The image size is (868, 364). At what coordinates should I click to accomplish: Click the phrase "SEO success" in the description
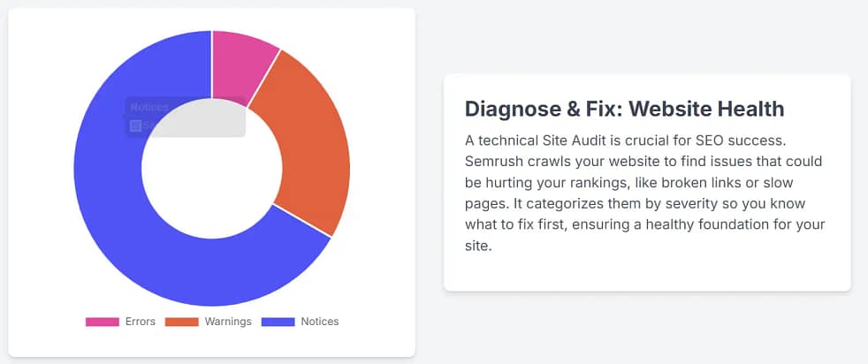(738, 141)
